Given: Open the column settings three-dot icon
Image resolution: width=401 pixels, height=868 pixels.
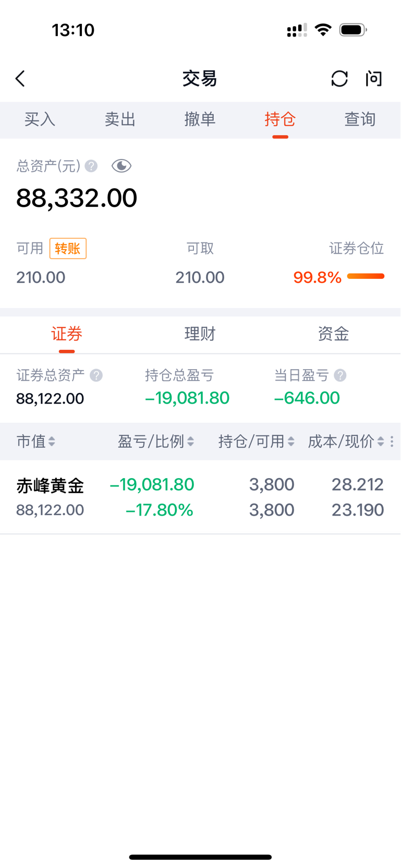Looking at the screenshot, I should tap(392, 442).
